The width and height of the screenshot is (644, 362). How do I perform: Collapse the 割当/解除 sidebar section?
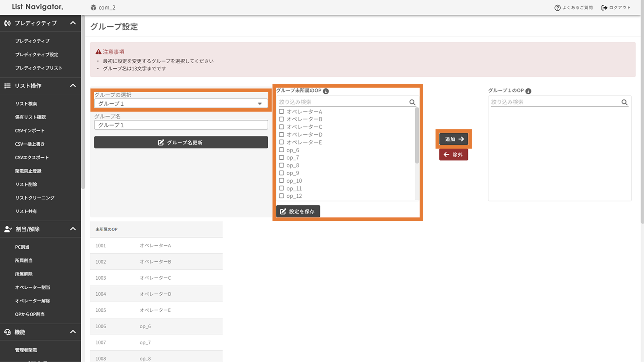click(x=73, y=229)
